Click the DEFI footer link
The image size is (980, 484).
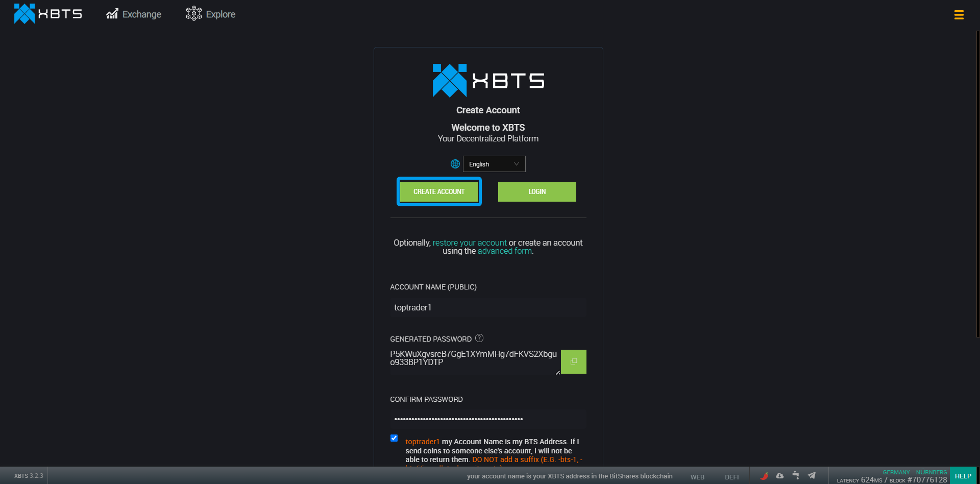pos(731,477)
